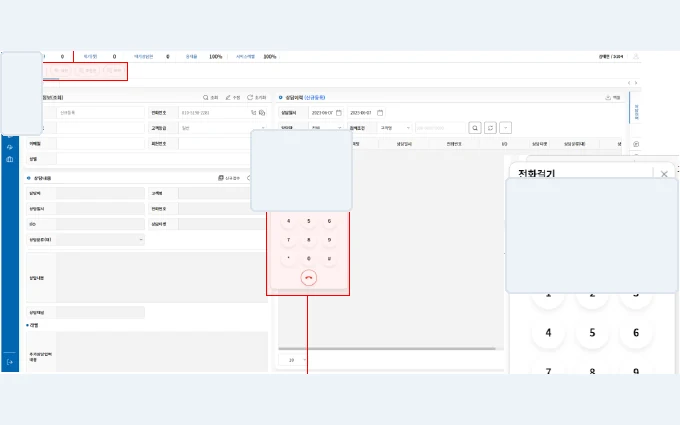Click the 응대율 statistic label in the top bar
The height and width of the screenshot is (425, 680).
coord(191,56)
